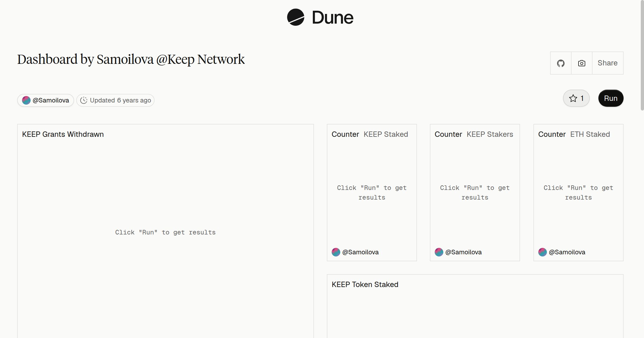Click run prompt in KEEP Stakers card
The image size is (644, 338).
click(475, 193)
